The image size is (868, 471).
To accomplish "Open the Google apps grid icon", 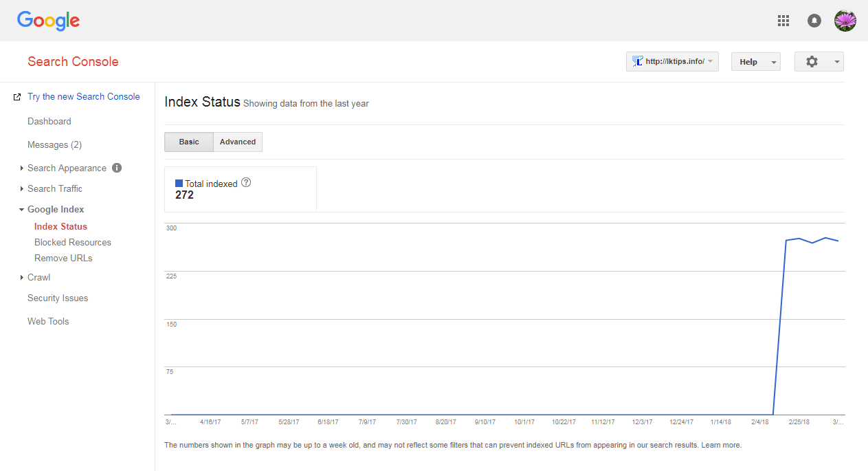I will (x=783, y=21).
